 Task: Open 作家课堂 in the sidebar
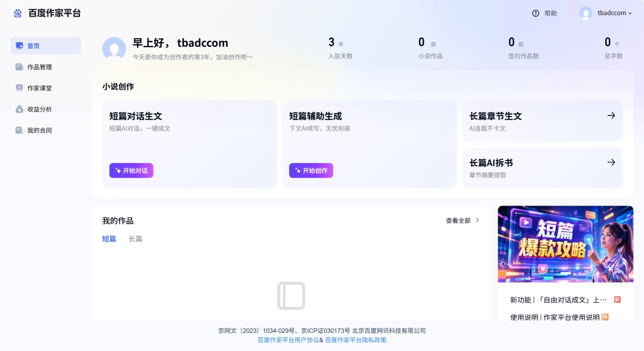[x=46, y=88]
